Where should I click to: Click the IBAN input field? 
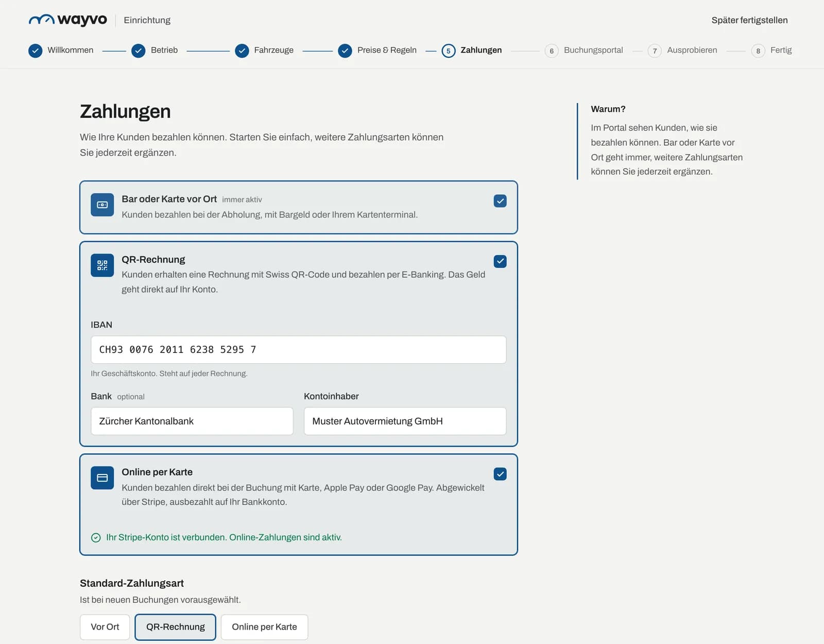[299, 350]
